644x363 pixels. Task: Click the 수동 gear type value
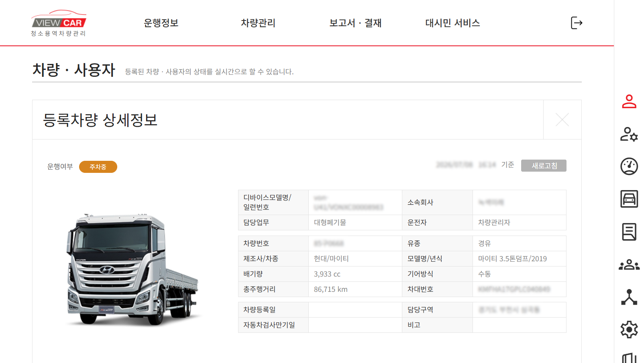pyautogui.click(x=484, y=274)
